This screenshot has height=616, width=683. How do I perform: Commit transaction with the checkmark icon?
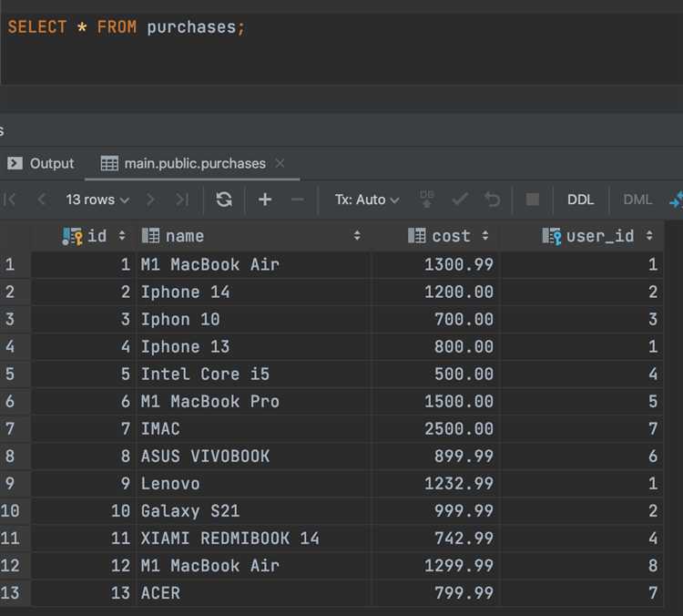pos(460,200)
